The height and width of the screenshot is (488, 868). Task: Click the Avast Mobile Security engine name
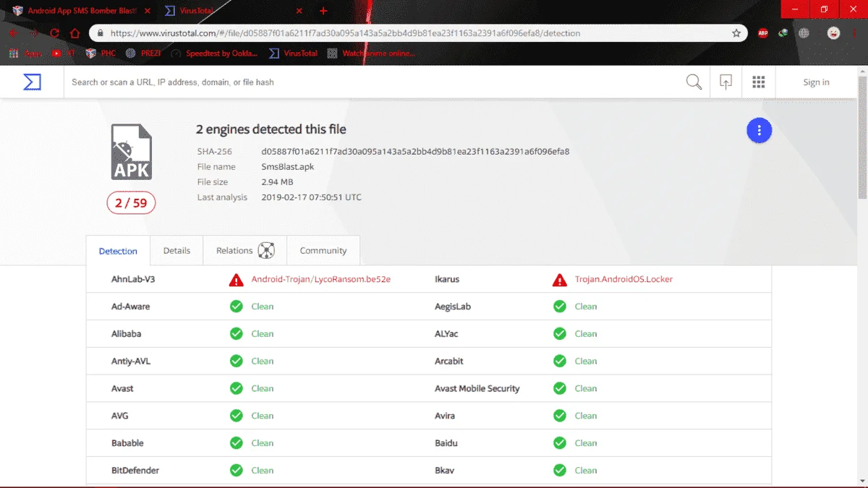[477, 388]
